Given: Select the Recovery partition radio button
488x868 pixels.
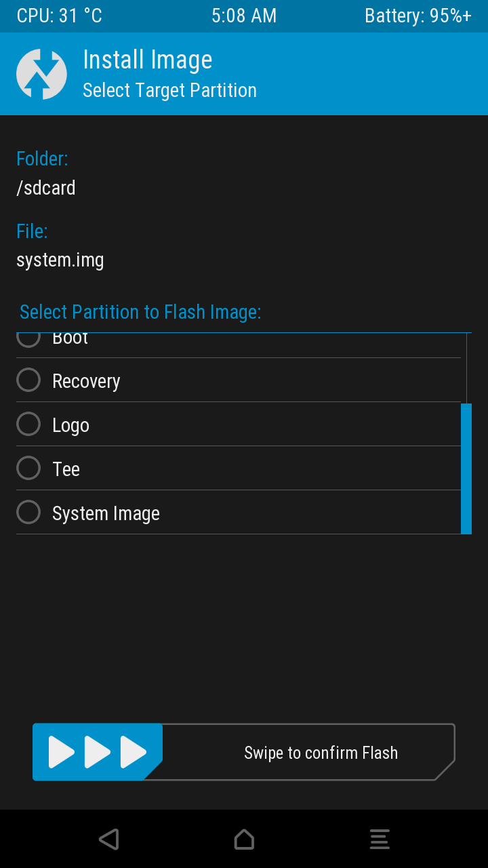Looking at the screenshot, I should (28, 380).
